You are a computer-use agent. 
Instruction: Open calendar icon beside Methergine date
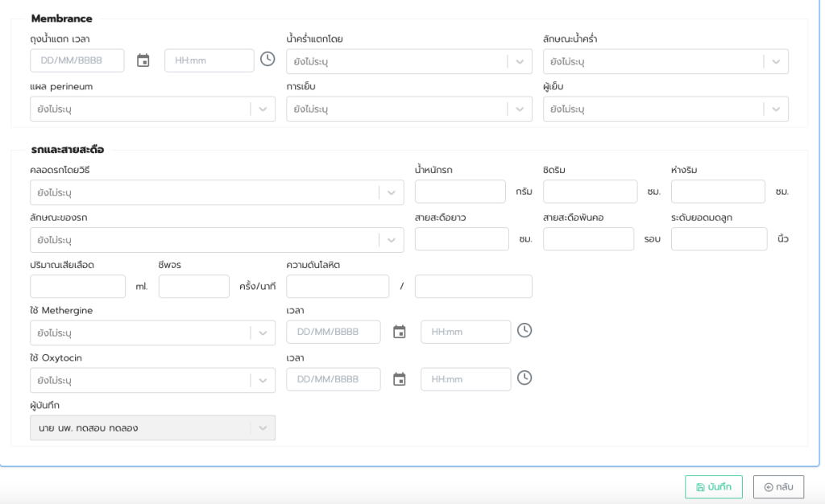399,332
